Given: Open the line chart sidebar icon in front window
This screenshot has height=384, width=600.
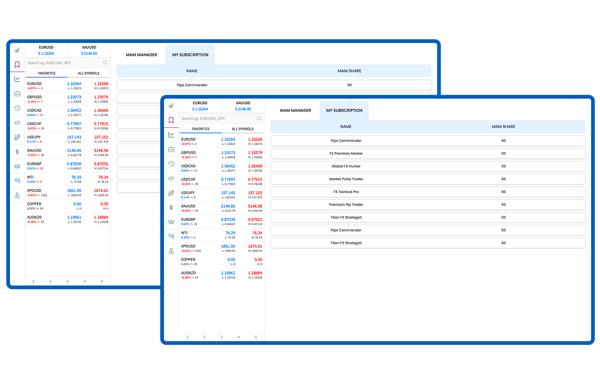Looking at the screenshot, I should pyautogui.click(x=171, y=135).
